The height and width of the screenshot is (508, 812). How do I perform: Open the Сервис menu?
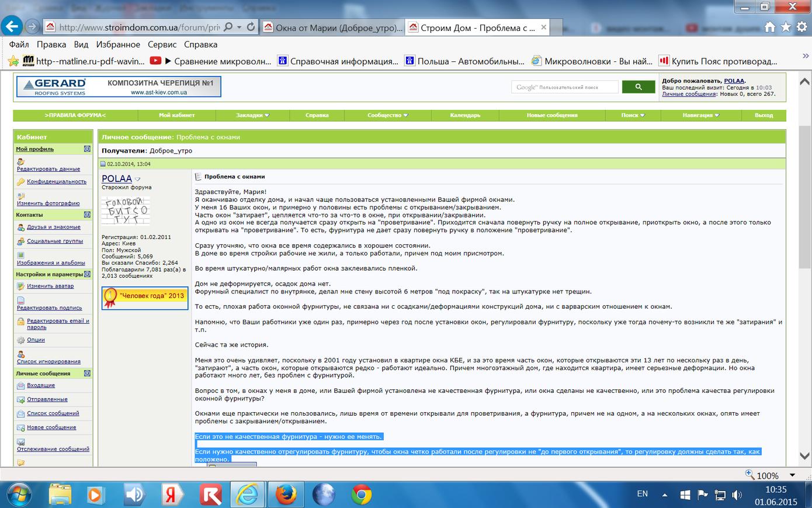pos(162,44)
